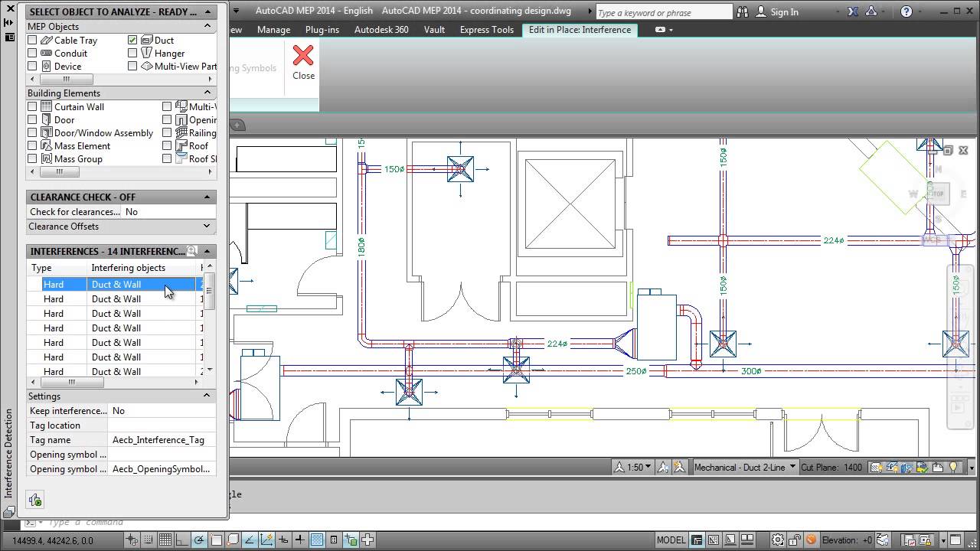Close the Edit in Place ribbon panel
The height and width of the screenshot is (551, 980).
click(x=303, y=61)
